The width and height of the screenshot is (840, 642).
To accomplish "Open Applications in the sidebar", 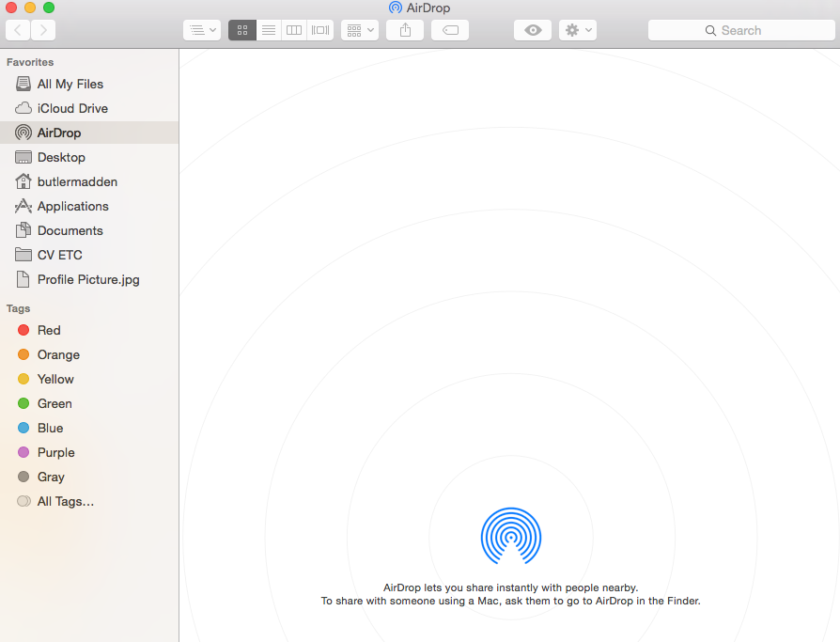I will coord(89,206).
